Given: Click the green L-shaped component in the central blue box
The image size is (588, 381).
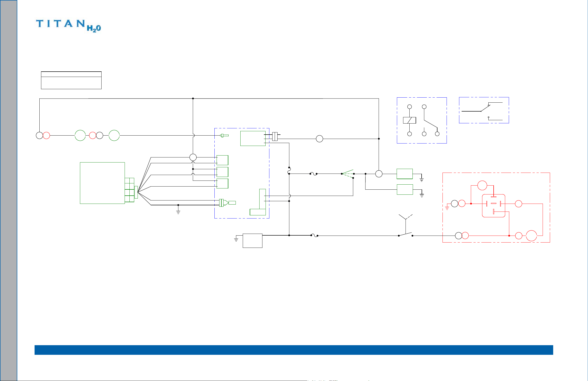Looking at the screenshot, I should point(258,202).
